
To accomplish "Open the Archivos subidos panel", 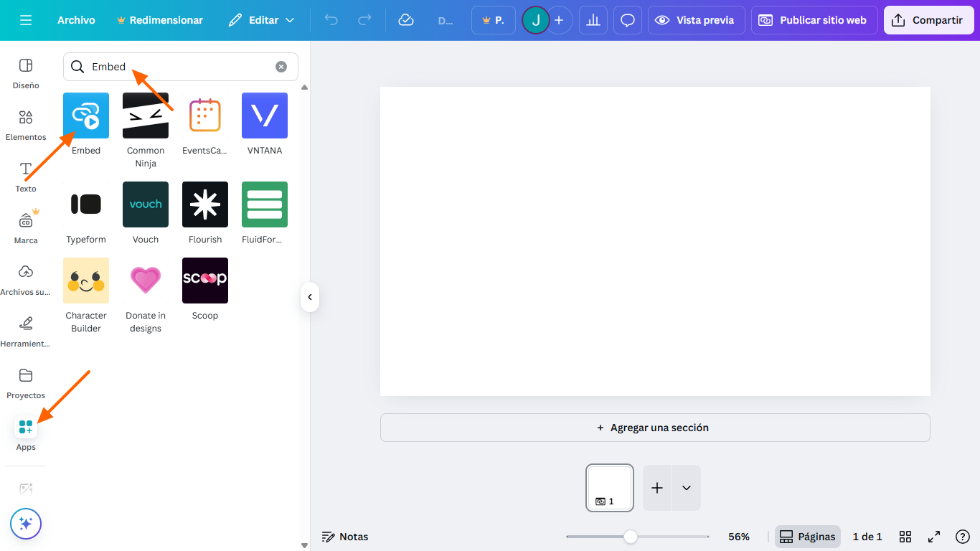I will 26,281.
